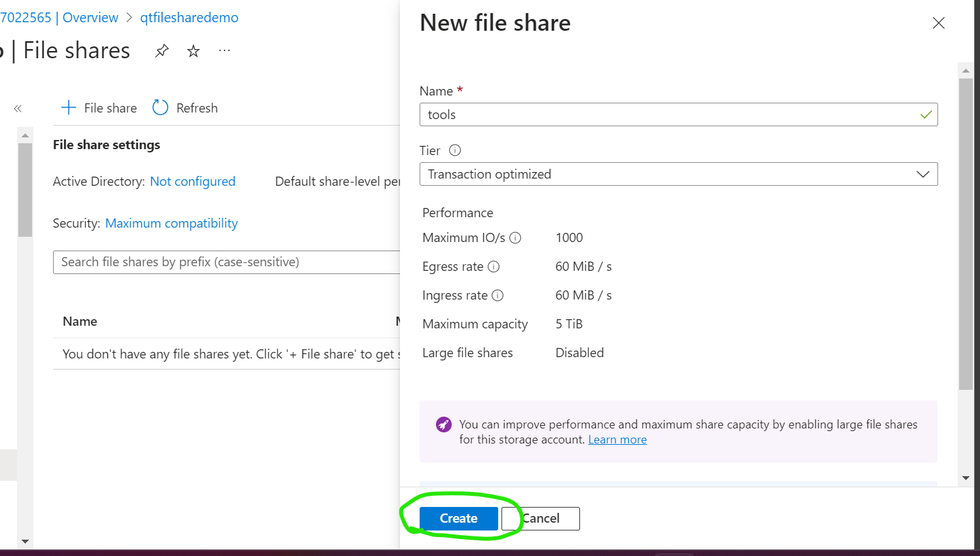Collapse the sidebar with double chevron
980x556 pixels.
click(x=18, y=109)
